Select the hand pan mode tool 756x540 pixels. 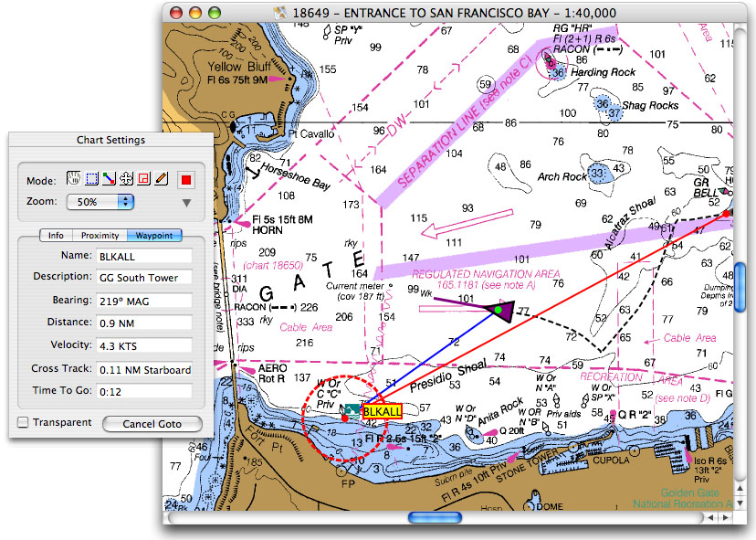click(x=75, y=179)
